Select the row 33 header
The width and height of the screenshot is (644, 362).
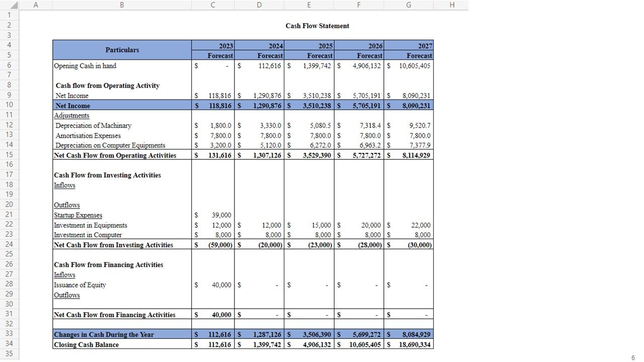[9, 334]
